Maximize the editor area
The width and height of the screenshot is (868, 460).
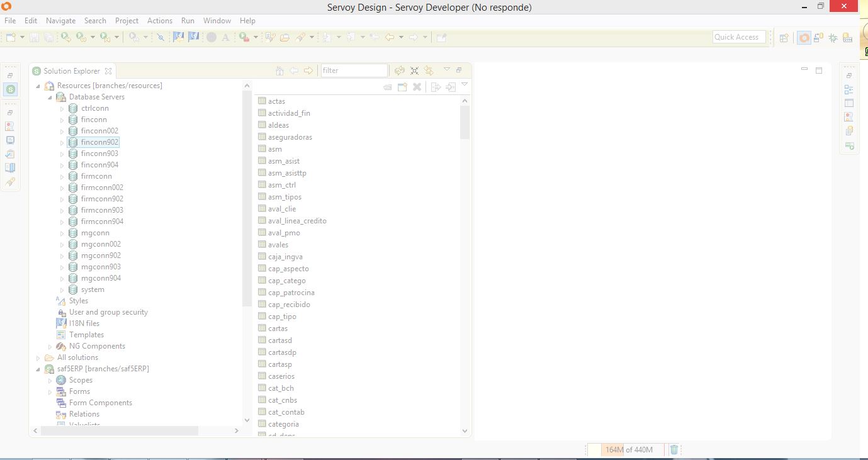(819, 70)
